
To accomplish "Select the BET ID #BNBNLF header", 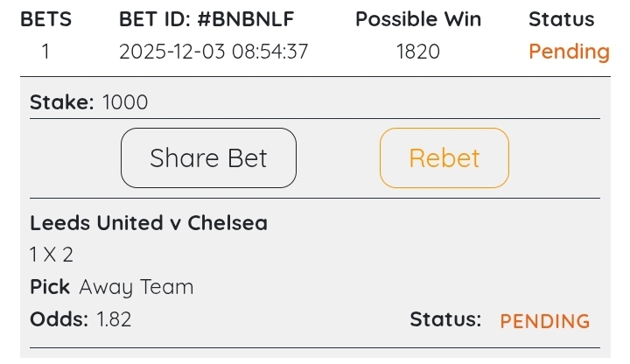I will pyautogui.click(x=213, y=19).
